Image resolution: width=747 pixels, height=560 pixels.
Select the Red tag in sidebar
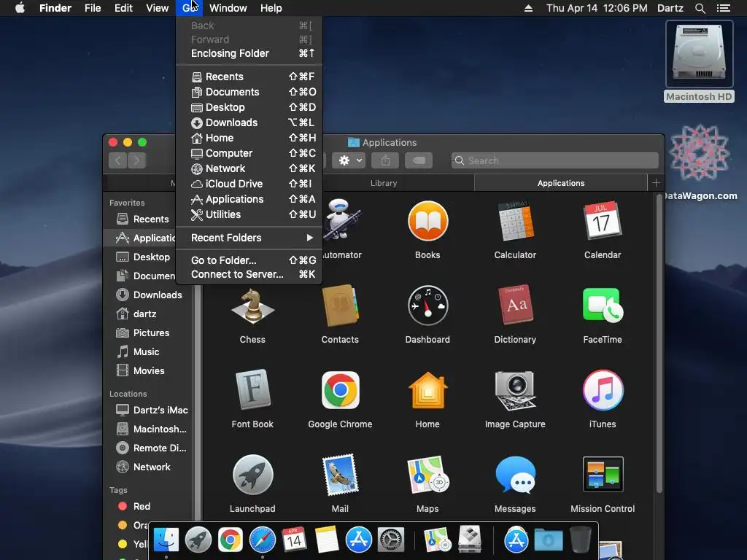(x=133, y=506)
